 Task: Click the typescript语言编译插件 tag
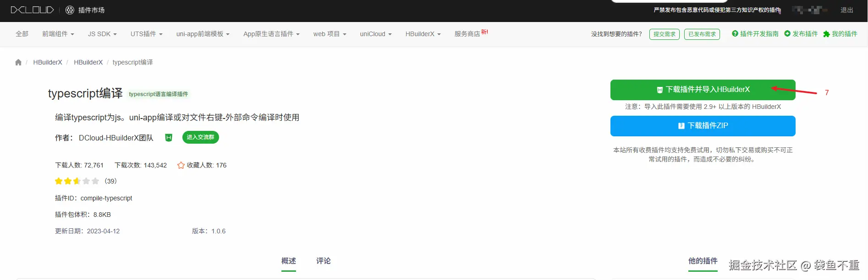click(x=158, y=94)
